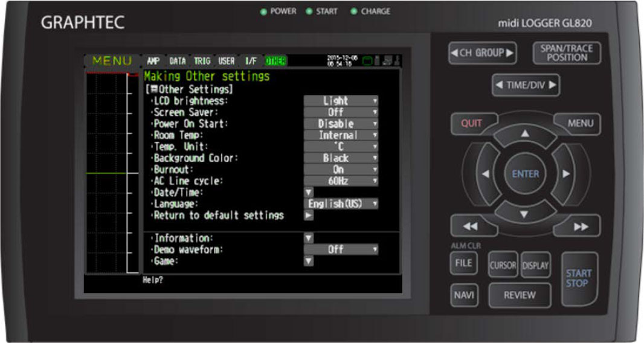Switch to the TRIG tab
The image size is (644, 343).
point(202,61)
